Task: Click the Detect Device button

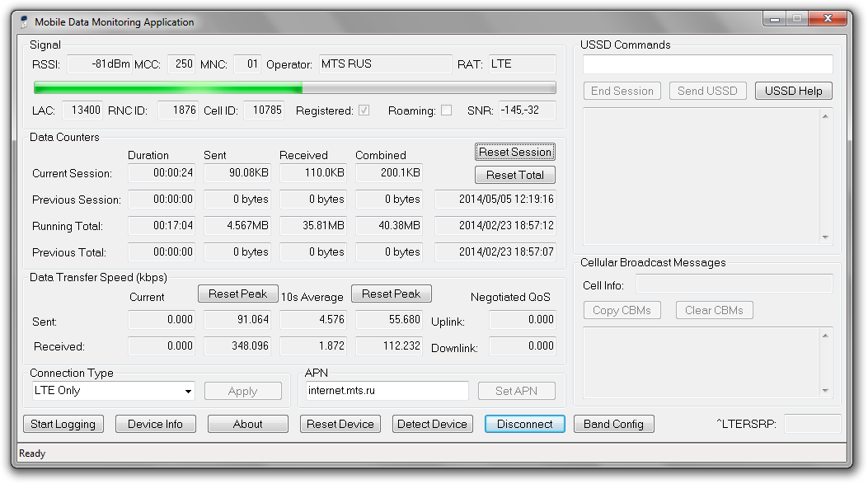Action: point(432,424)
